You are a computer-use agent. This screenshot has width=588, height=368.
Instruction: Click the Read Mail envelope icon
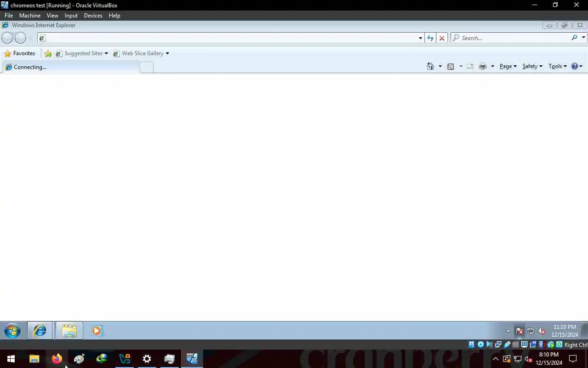(x=470, y=66)
